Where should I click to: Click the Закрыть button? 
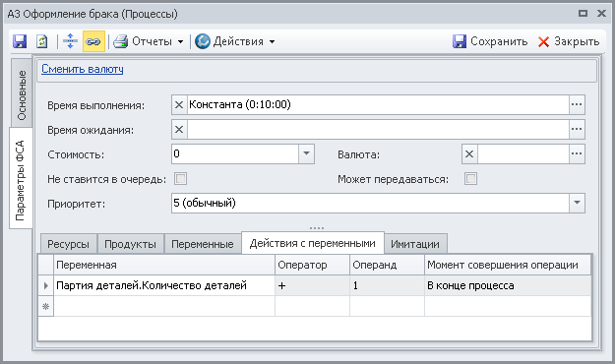pos(569,41)
